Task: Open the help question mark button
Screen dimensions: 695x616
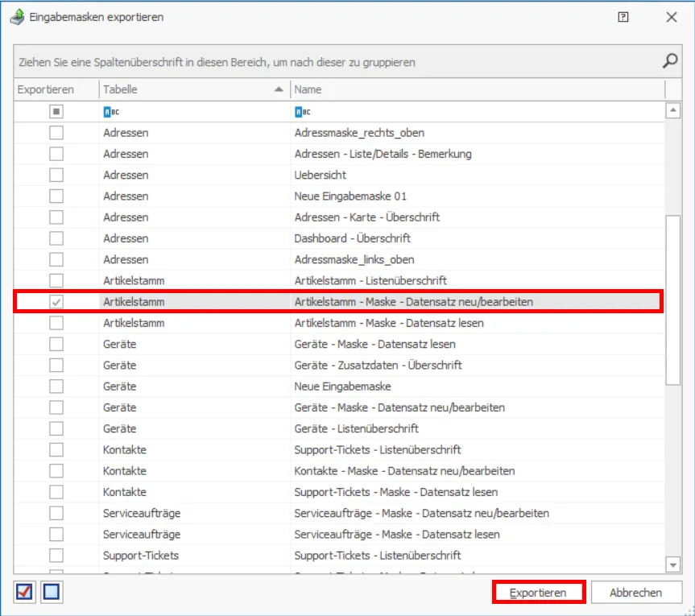Action: click(623, 17)
